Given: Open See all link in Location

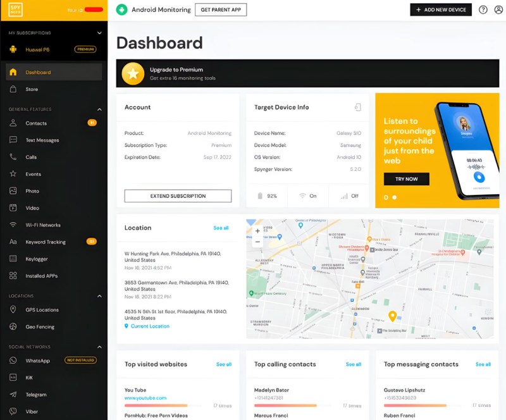Looking at the screenshot, I should (221, 228).
